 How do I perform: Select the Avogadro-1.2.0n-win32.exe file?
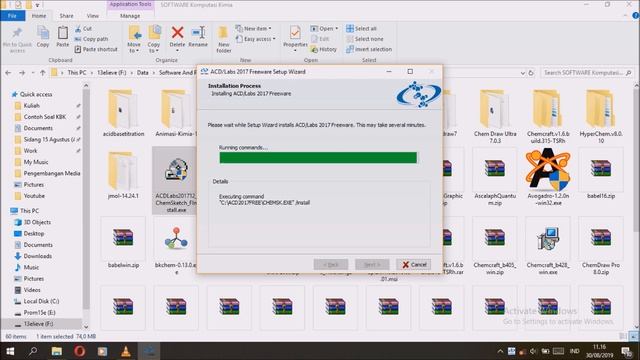(x=548, y=178)
